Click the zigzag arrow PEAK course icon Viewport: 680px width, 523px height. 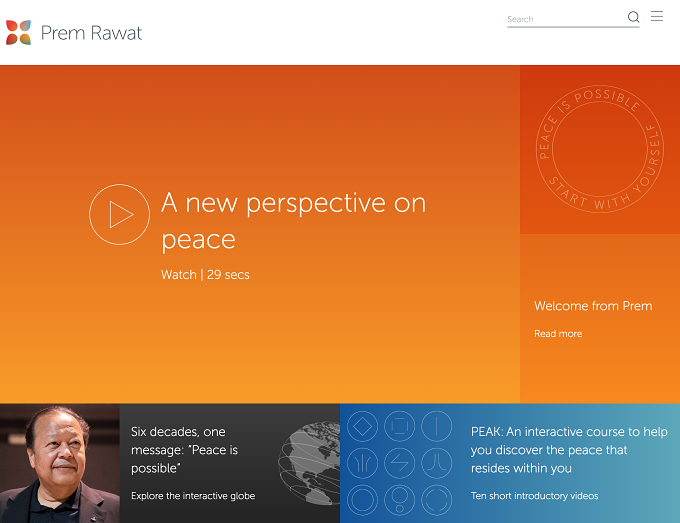tap(399, 463)
